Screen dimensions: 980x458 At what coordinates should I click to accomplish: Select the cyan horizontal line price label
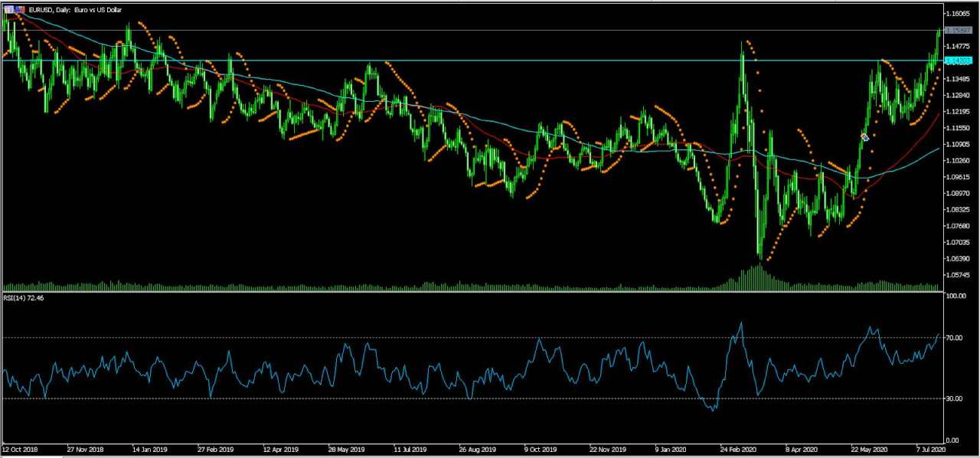tap(958, 61)
